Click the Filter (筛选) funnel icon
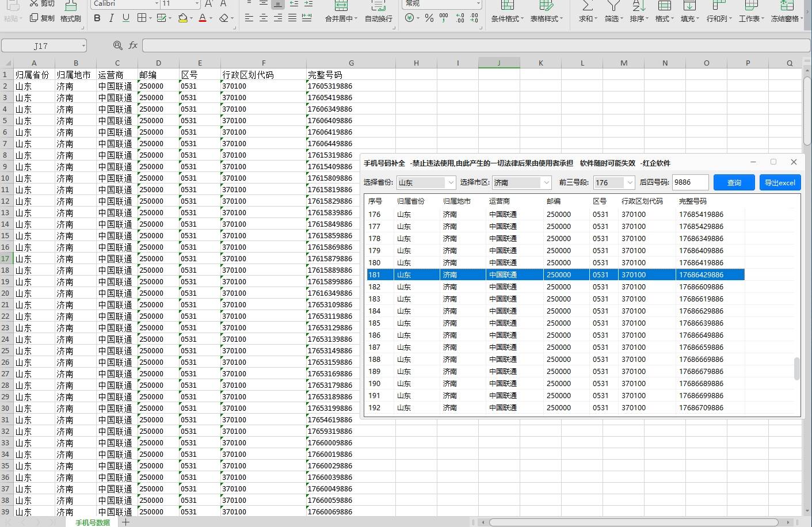The height and width of the screenshot is (527, 812). click(x=613, y=7)
